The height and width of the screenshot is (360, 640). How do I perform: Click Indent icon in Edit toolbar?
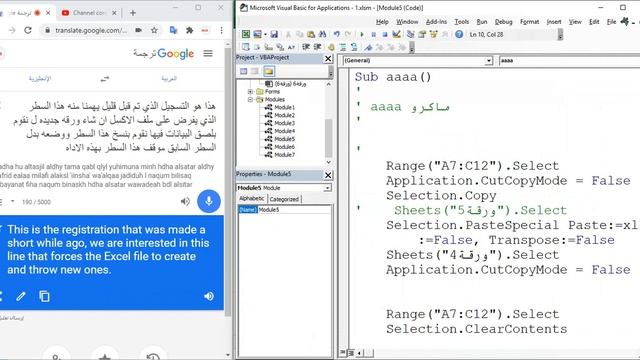pos(306,47)
